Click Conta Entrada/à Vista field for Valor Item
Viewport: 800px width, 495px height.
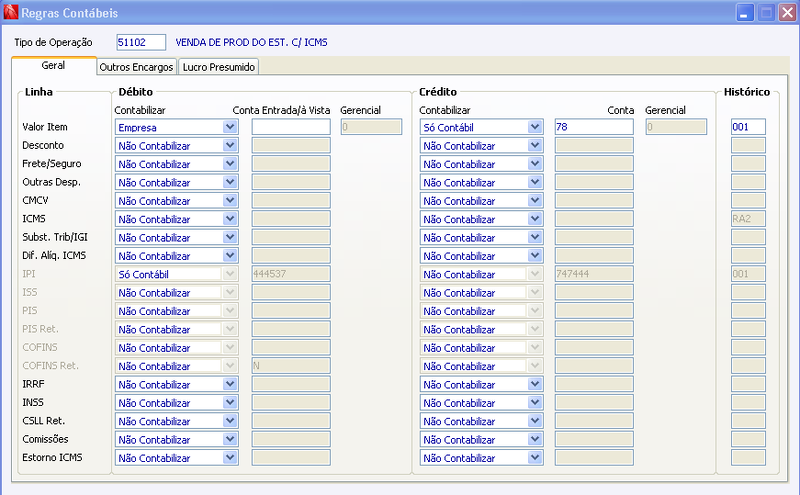[291, 127]
